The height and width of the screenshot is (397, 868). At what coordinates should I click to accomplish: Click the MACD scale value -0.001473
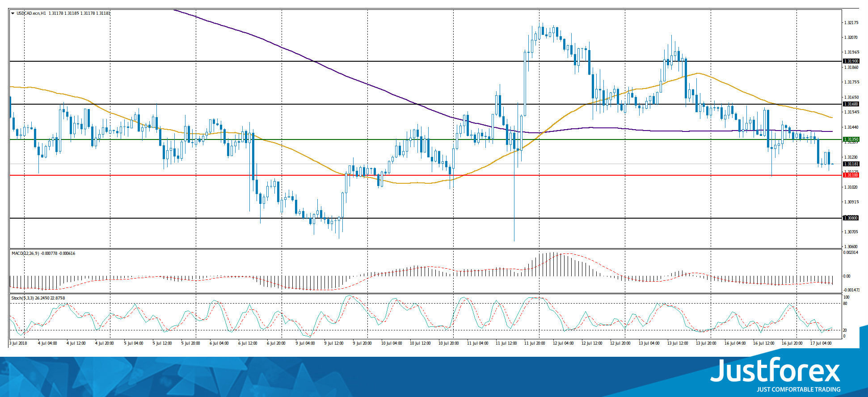[x=851, y=290]
